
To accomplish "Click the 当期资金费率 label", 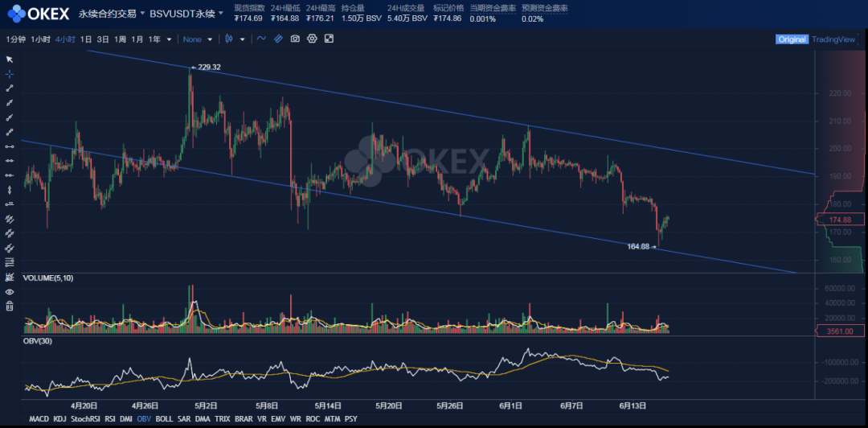I will [493, 8].
